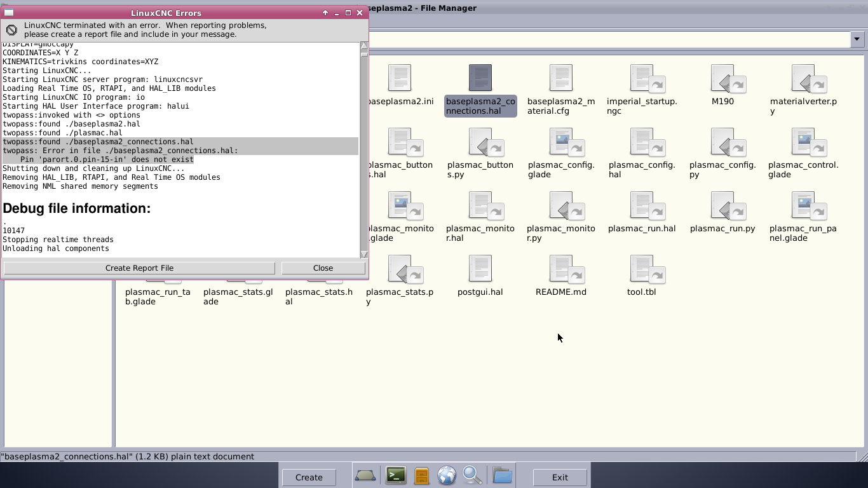Image resolution: width=868 pixels, height=488 pixels.
Task: Open the LinuxCNC Errors window menu icon
Action: tap(9, 13)
